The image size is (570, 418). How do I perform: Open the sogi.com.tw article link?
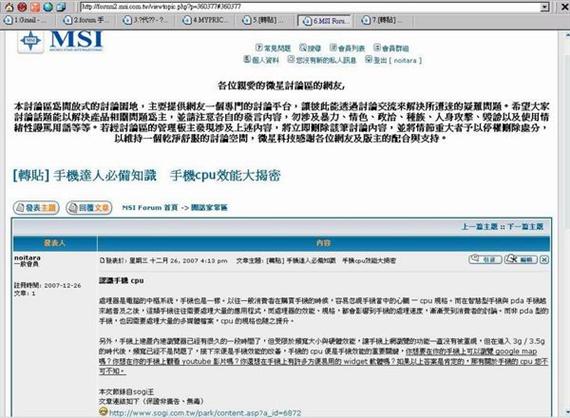205,413
